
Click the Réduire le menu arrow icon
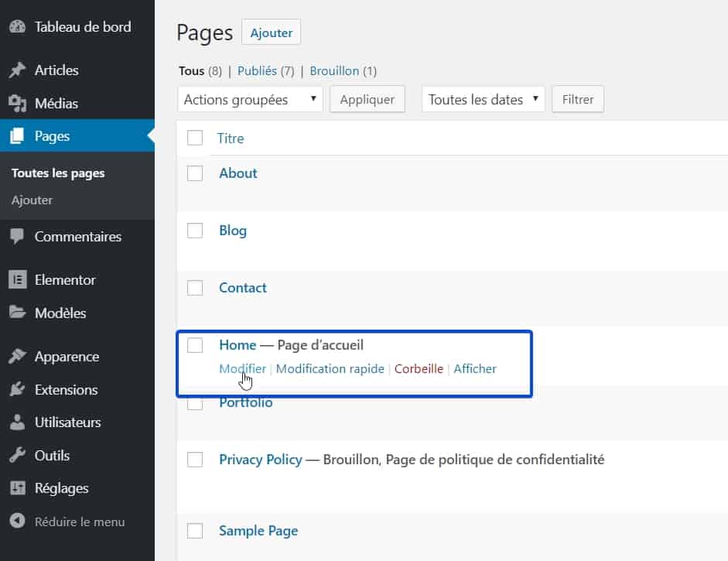[x=18, y=521]
